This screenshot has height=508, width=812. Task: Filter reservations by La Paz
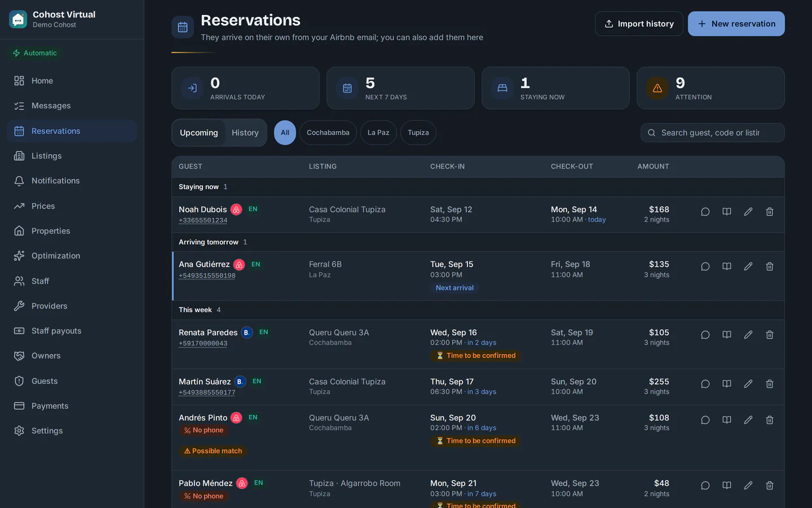click(378, 133)
